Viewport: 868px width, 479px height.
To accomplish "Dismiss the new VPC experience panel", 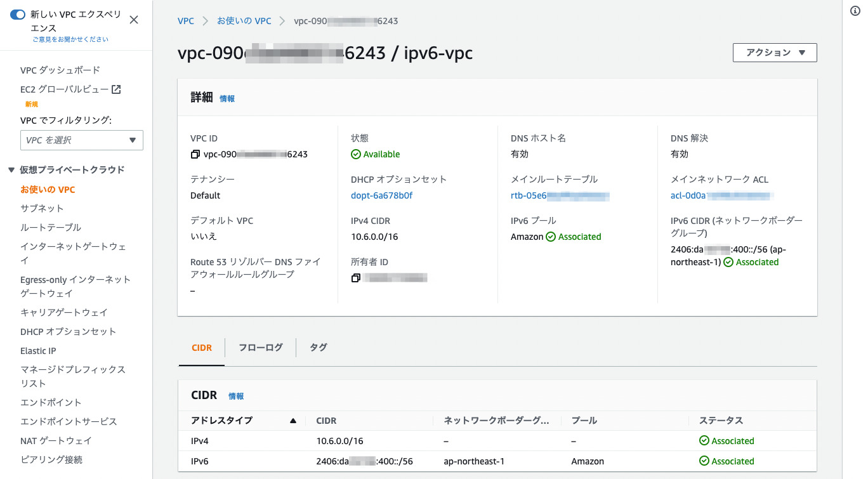I will pos(133,20).
